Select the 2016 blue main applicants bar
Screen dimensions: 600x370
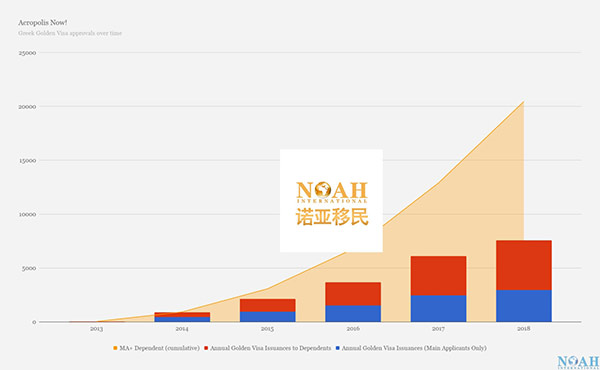tap(353, 313)
